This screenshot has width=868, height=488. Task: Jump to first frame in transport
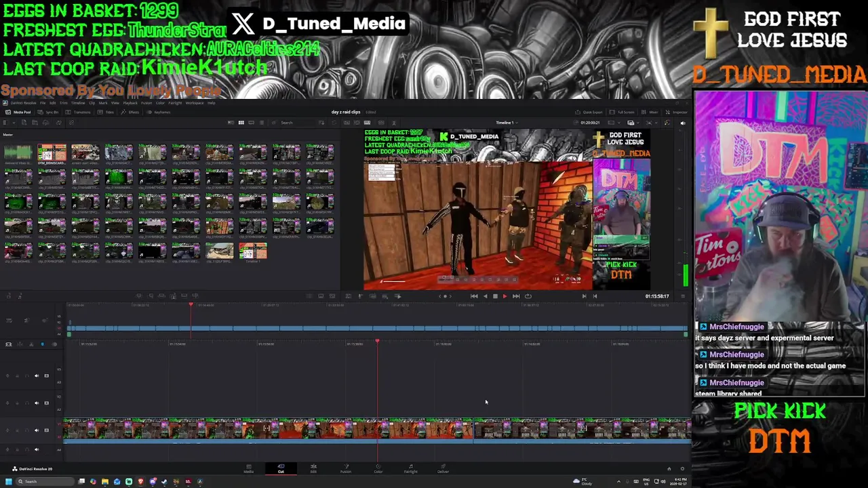click(474, 296)
